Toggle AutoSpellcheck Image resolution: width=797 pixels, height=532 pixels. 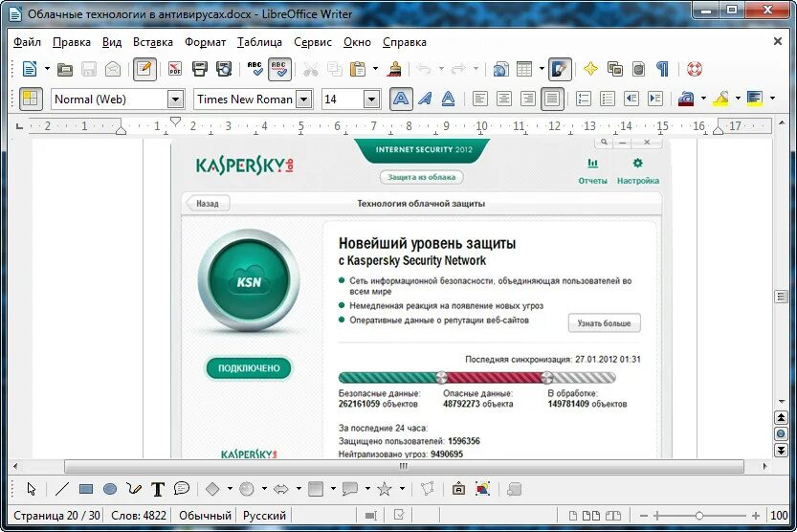pyautogui.click(x=279, y=69)
